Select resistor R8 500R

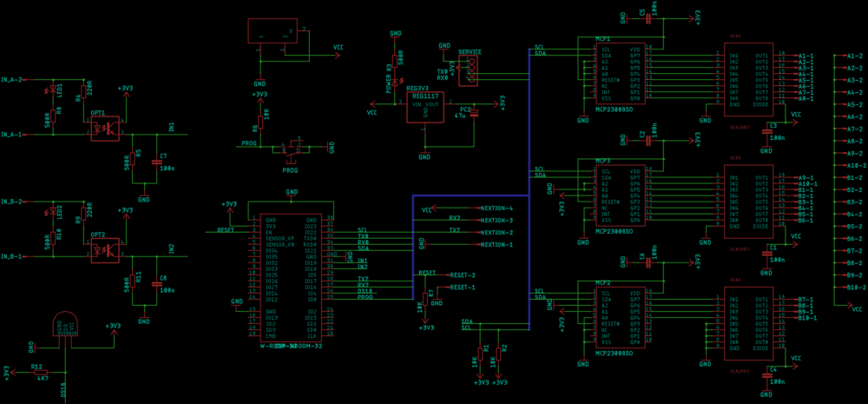pos(53,116)
